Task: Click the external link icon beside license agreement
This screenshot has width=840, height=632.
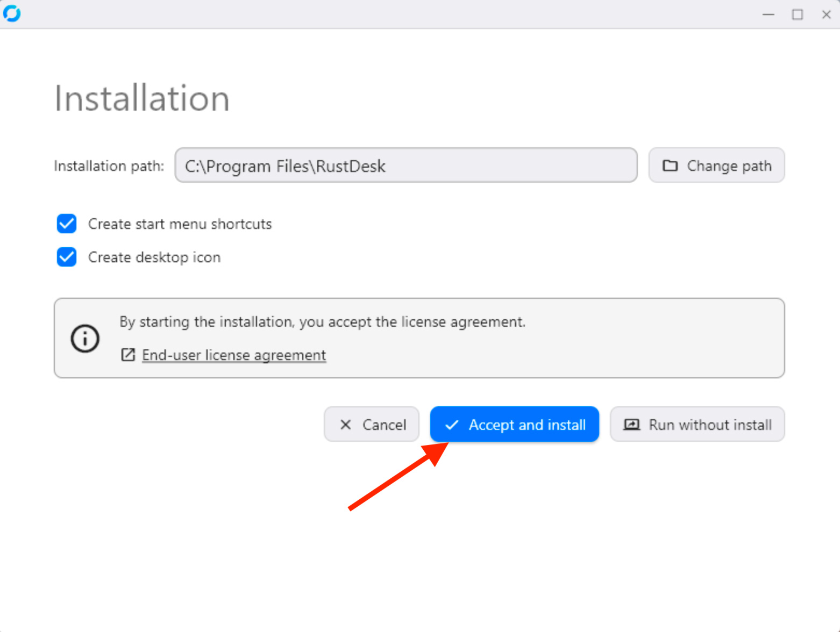Action: pyautogui.click(x=128, y=355)
